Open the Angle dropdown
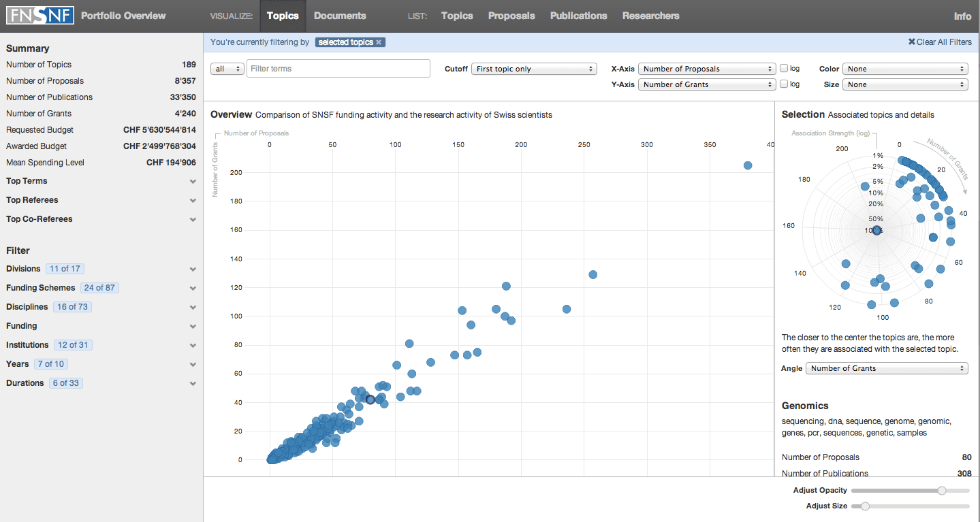Image resolution: width=980 pixels, height=522 pixels. tap(887, 368)
